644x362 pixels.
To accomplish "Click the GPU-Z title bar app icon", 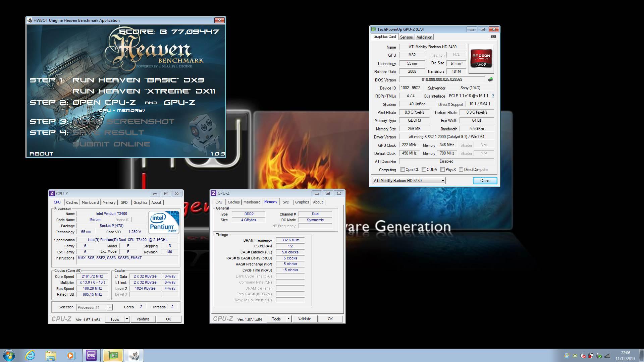I will coord(374,29).
